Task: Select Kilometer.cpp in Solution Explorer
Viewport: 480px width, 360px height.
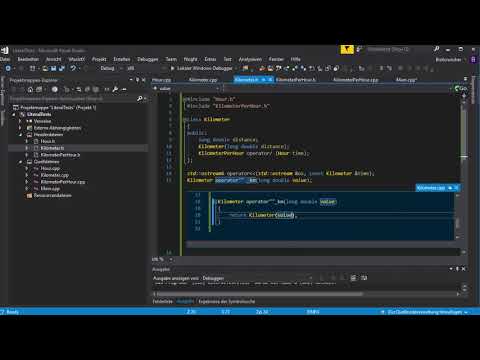Action: [54, 175]
